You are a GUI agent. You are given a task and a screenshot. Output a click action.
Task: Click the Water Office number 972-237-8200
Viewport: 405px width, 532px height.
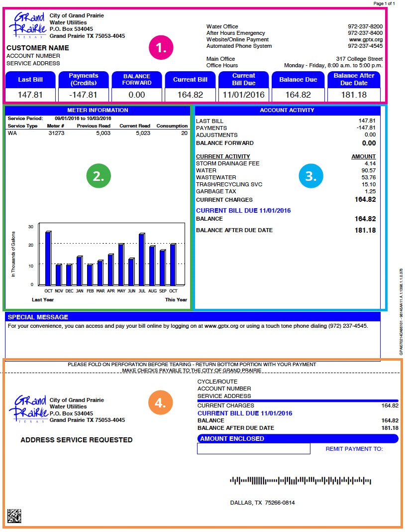coord(365,26)
